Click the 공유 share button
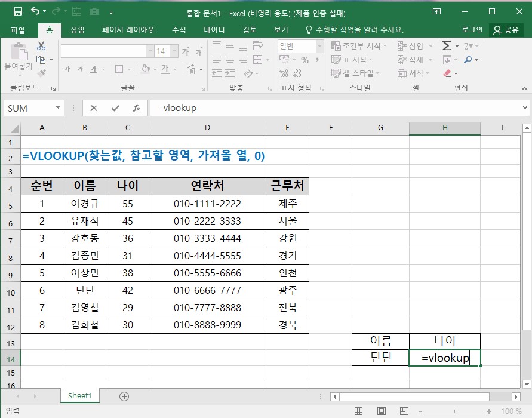This screenshot has width=532, height=418. (506, 30)
